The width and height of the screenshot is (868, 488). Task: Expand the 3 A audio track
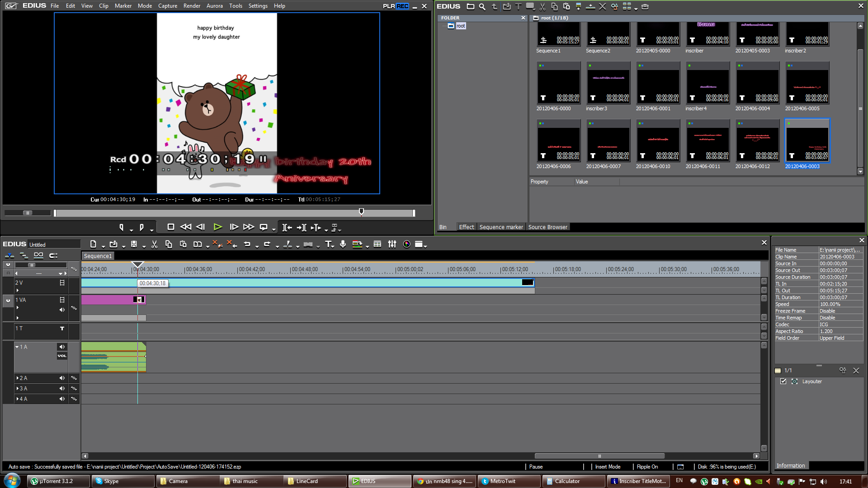click(17, 389)
